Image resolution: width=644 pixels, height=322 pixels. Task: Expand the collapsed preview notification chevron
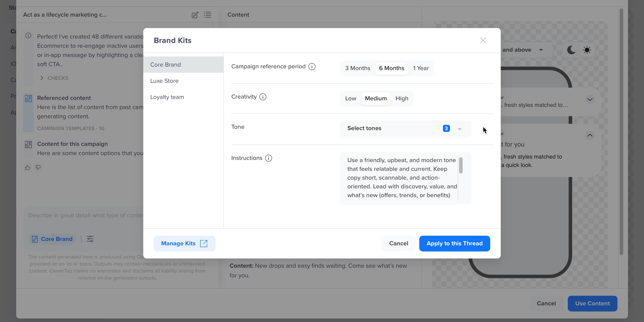(590, 99)
